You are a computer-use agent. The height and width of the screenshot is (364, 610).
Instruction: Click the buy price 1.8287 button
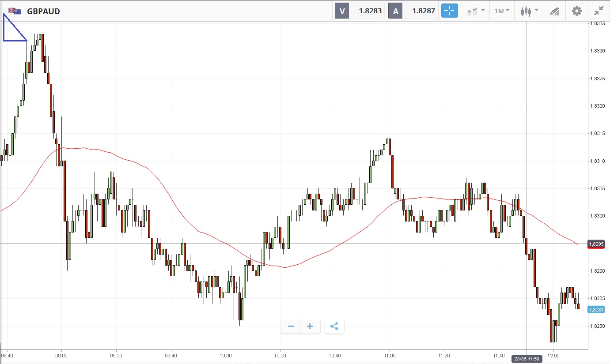(x=413, y=11)
